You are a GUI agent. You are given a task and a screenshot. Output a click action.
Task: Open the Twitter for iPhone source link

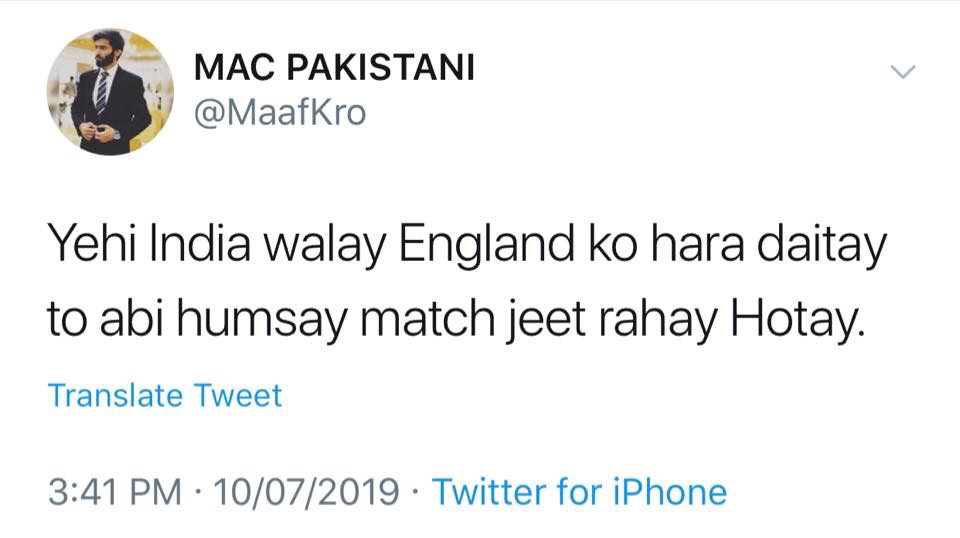(579, 491)
